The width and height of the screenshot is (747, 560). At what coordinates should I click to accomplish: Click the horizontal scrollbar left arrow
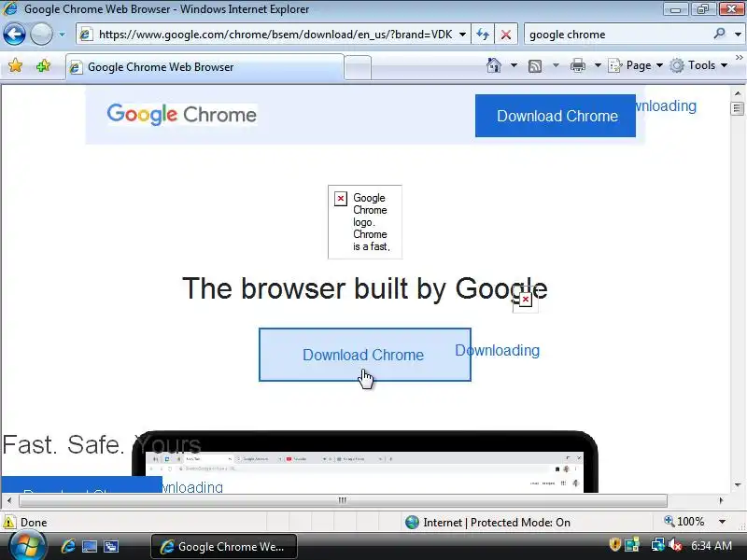click(x=9, y=500)
